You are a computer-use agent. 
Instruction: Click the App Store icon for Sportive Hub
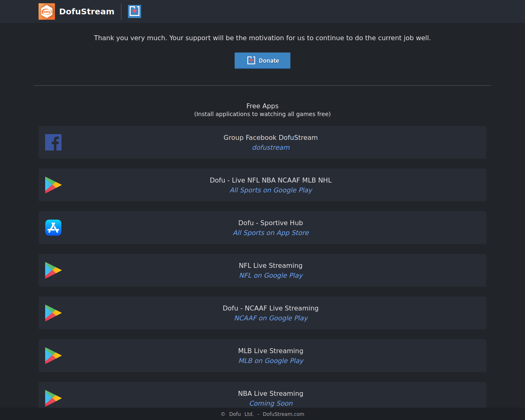(x=53, y=228)
